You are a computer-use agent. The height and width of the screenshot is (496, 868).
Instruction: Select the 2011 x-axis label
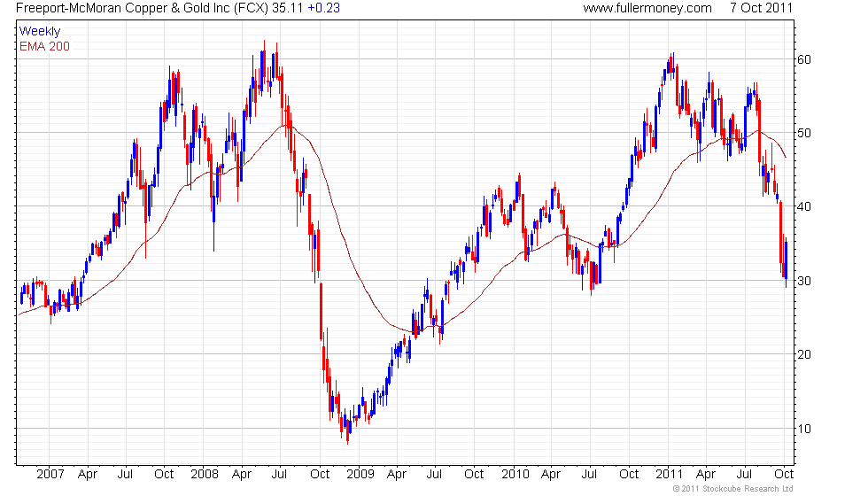coord(670,475)
